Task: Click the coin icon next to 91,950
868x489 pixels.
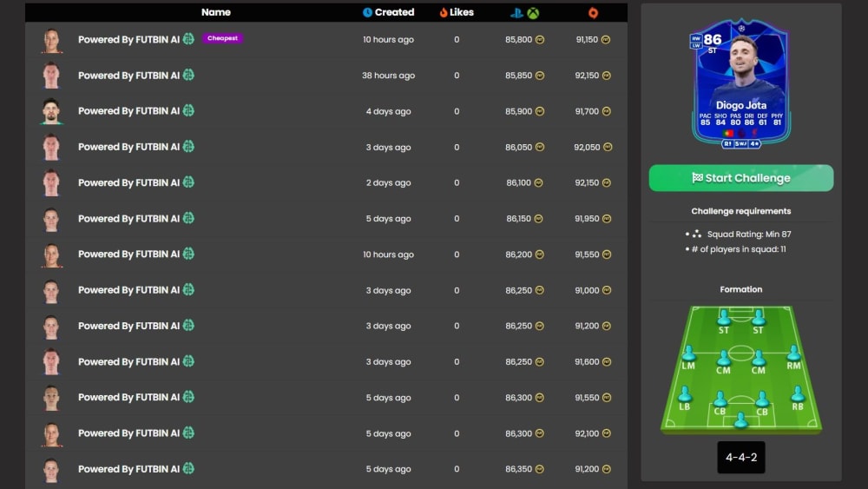Action: 607,219
